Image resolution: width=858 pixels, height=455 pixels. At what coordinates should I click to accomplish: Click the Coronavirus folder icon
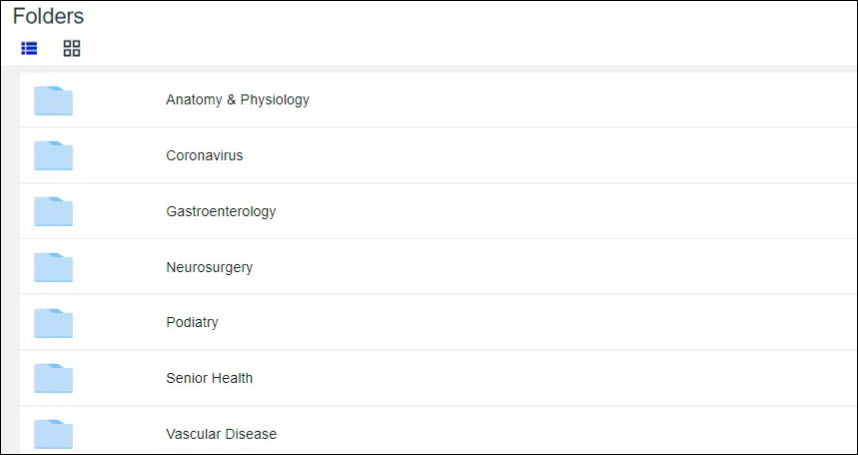tap(53, 156)
